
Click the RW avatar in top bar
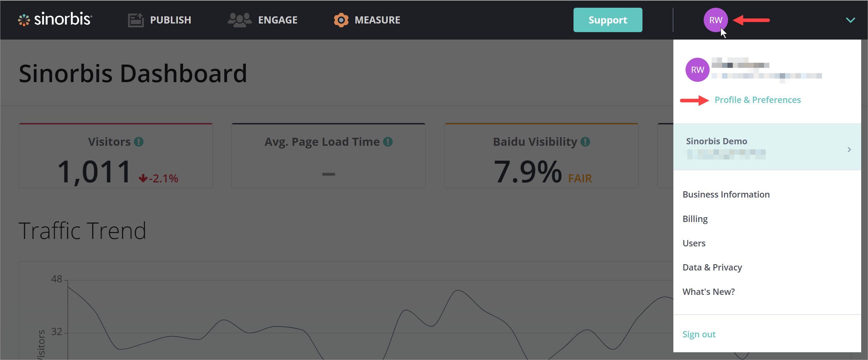click(x=715, y=20)
